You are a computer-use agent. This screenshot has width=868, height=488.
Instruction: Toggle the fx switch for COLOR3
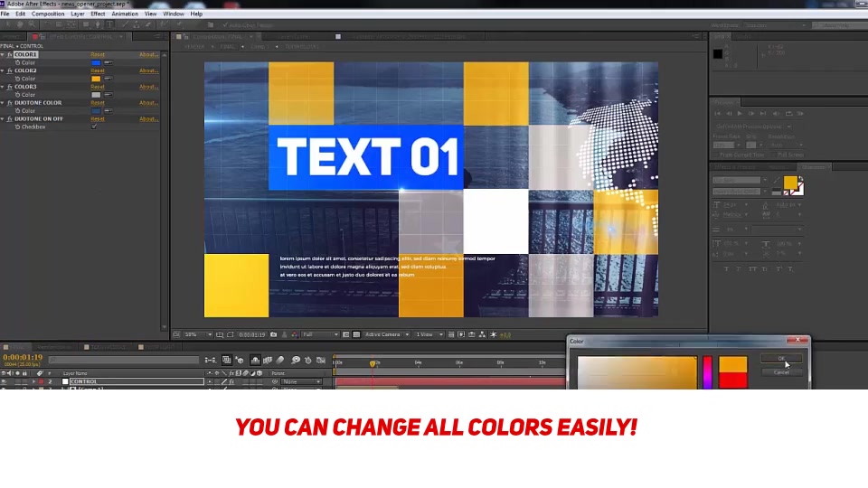coord(9,87)
